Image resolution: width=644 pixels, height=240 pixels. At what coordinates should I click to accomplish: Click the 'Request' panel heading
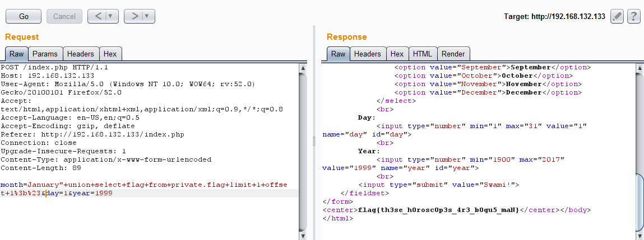click(22, 37)
